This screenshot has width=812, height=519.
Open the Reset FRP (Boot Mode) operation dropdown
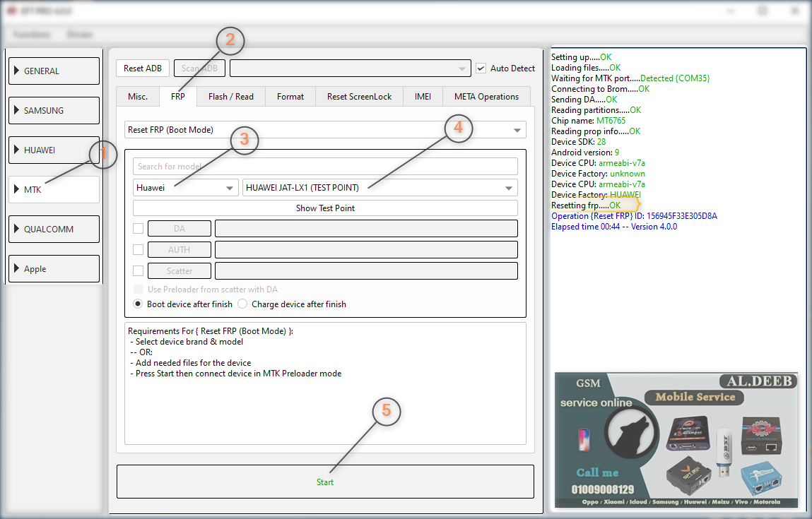pyautogui.click(x=325, y=130)
